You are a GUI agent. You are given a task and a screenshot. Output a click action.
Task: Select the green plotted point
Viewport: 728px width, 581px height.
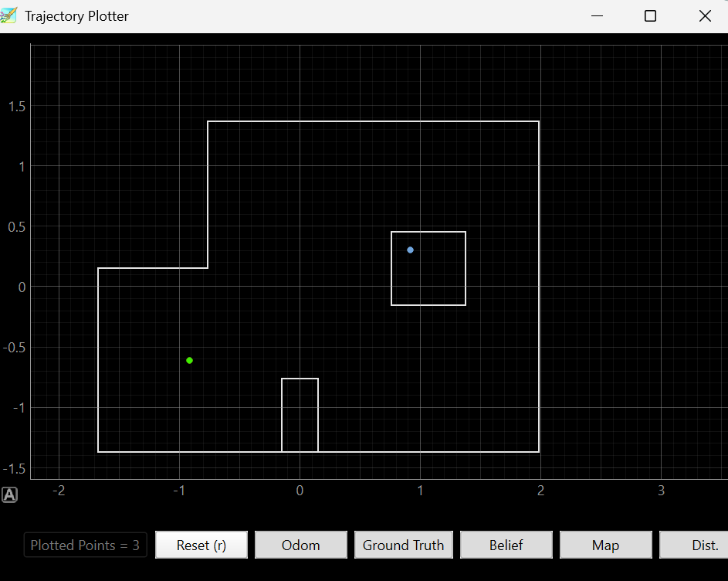pos(189,360)
